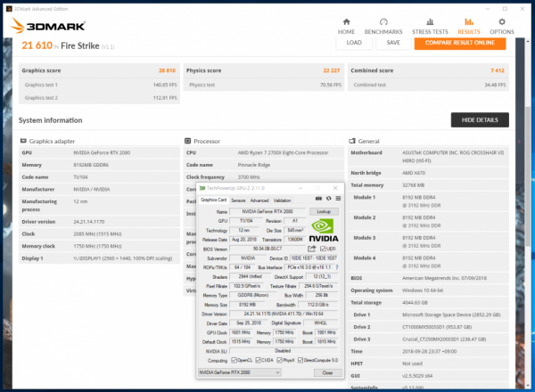Click the 3DMark vertical scrollbar
The width and height of the screenshot is (535, 392).
point(529,176)
